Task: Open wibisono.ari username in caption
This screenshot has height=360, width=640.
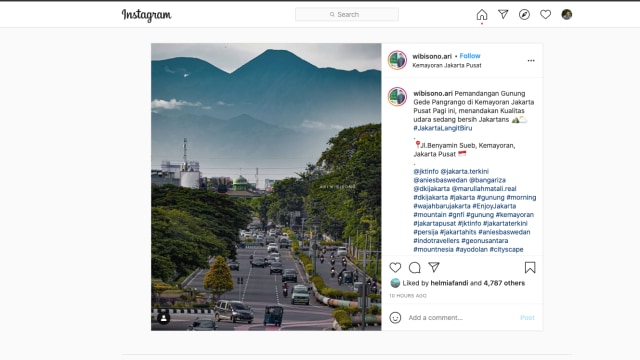Action: click(433, 93)
